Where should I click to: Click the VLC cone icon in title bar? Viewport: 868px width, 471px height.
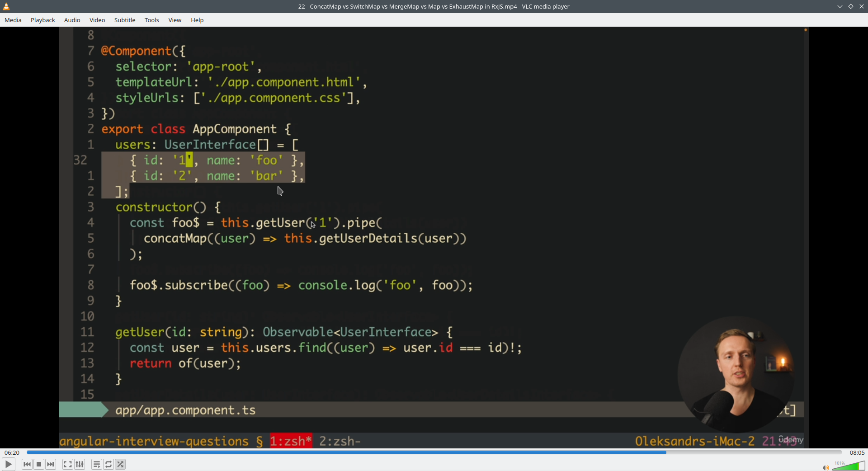click(x=6, y=6)
